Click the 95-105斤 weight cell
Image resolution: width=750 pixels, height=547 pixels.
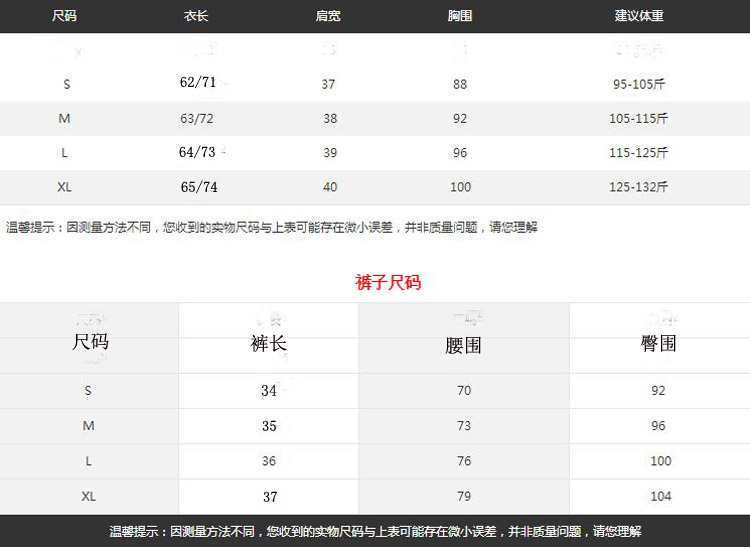[x=639, y=85]
